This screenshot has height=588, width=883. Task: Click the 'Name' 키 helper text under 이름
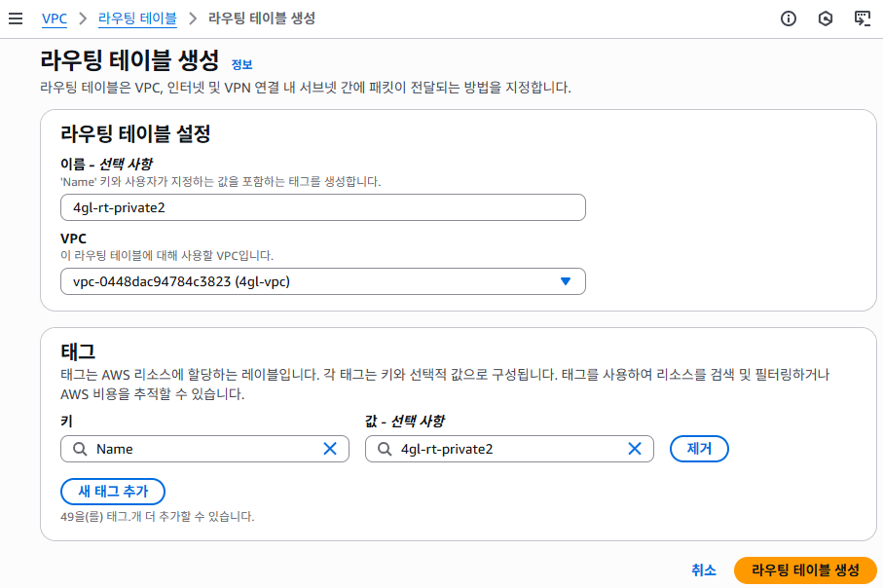click(220, 182)
